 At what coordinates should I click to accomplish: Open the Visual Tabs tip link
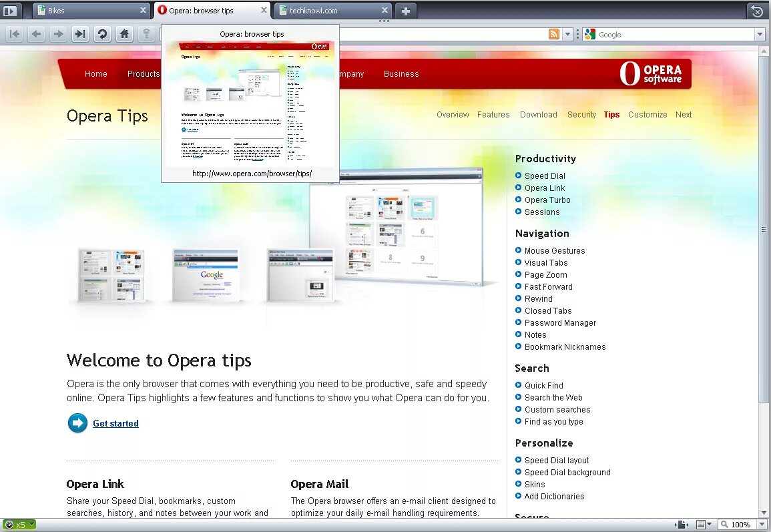click(546, 263)
